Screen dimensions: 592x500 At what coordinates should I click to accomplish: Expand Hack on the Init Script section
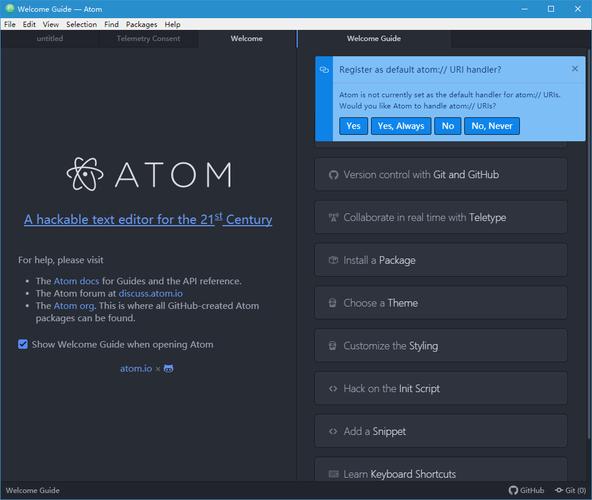[x=441, y=388]
